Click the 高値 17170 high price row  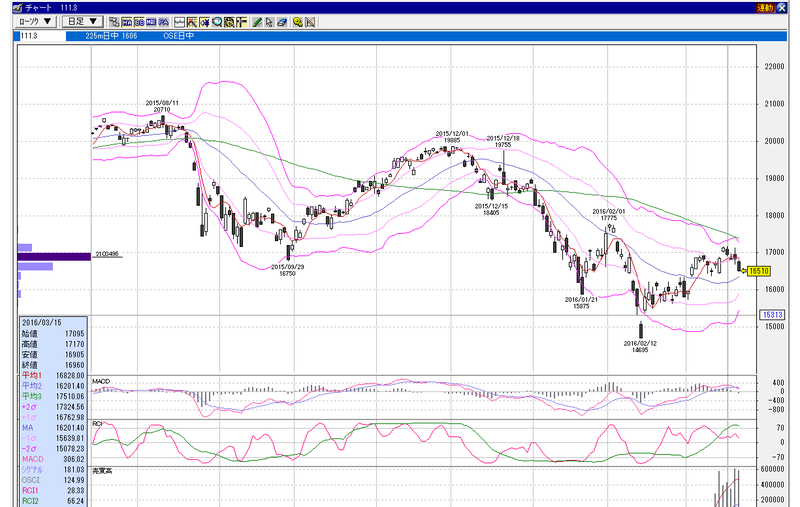tap(53, 344)
